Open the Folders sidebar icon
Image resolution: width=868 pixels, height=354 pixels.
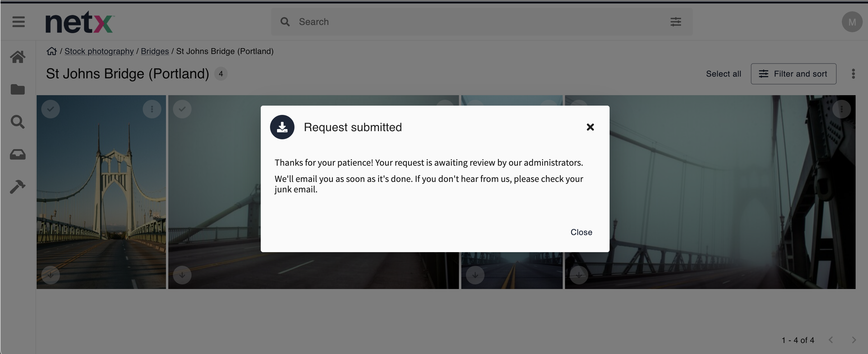click(x=17, y=89)
